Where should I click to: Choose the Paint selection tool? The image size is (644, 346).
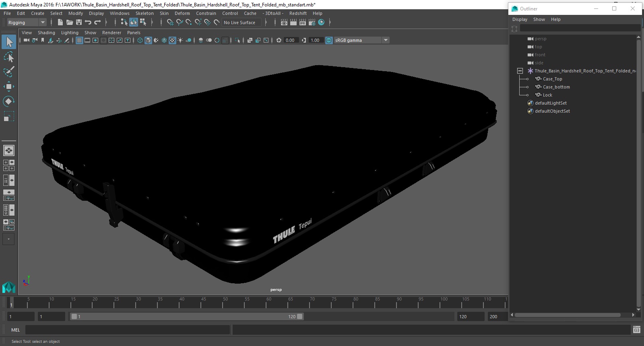[x=8, y=72]
